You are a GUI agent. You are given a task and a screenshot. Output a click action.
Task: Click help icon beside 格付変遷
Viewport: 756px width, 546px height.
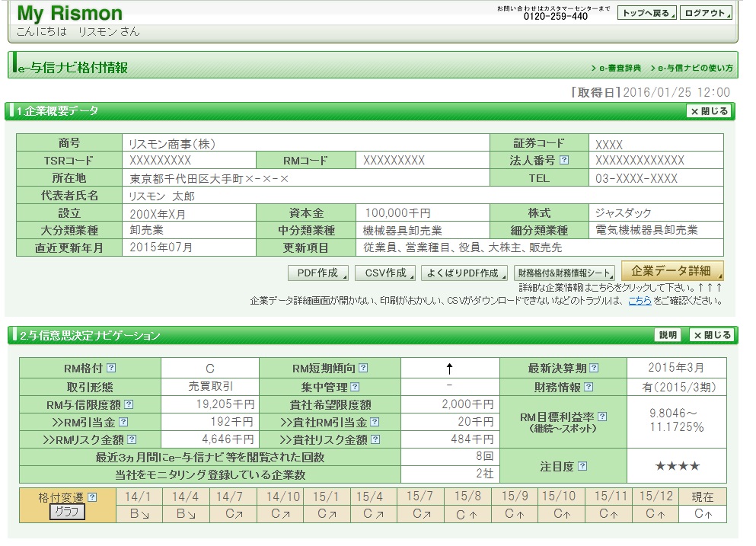click(x=92, y=497)
